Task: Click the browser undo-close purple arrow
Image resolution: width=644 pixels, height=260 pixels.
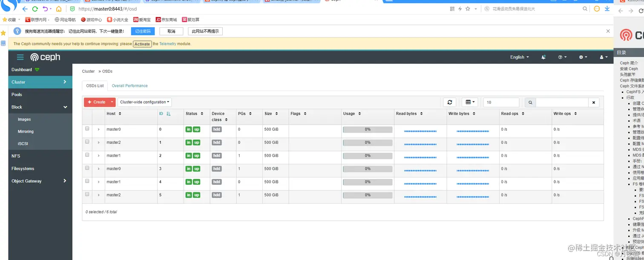Action: [46, 9]
